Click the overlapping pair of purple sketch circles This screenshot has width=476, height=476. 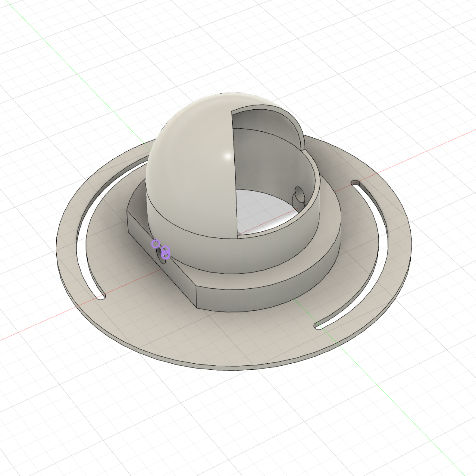[x=165, y=252]
